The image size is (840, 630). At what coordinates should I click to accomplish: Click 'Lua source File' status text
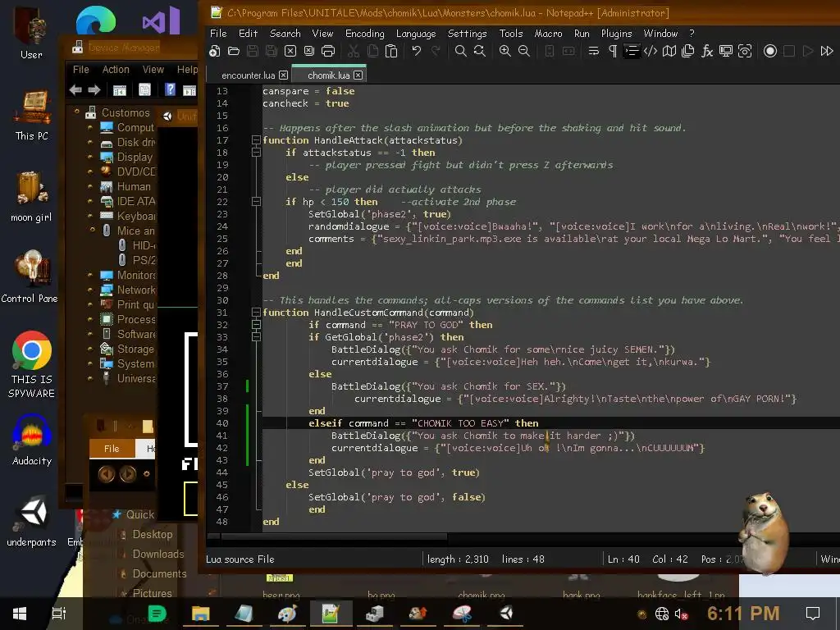click(x=240, y=559)
